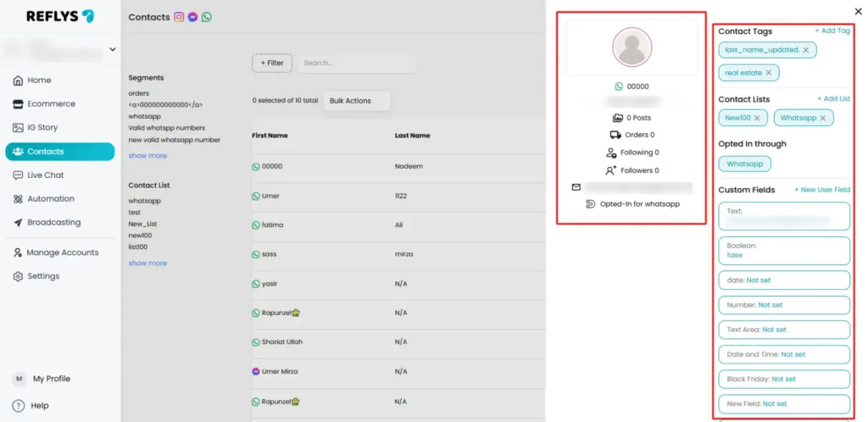Remove the real estate tag
This screenshot has width=868, height=422.
coord(769,73)
